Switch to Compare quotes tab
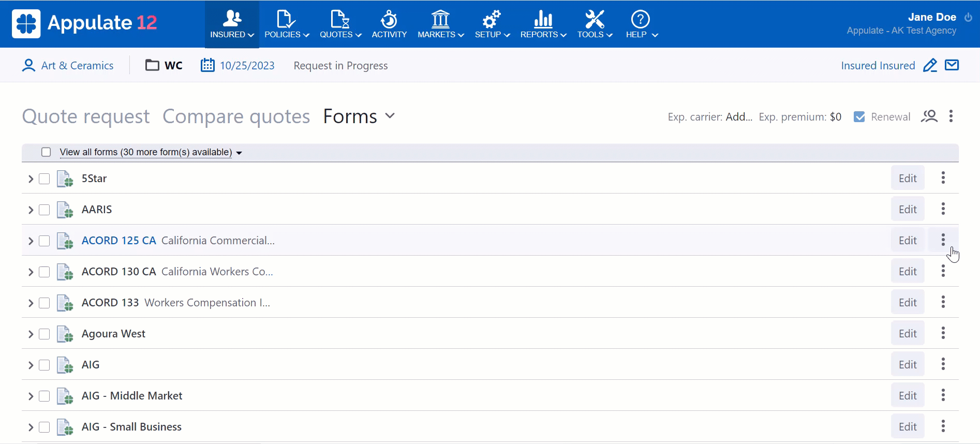This screenshot has width=980, height=444. tap(236, 116)
